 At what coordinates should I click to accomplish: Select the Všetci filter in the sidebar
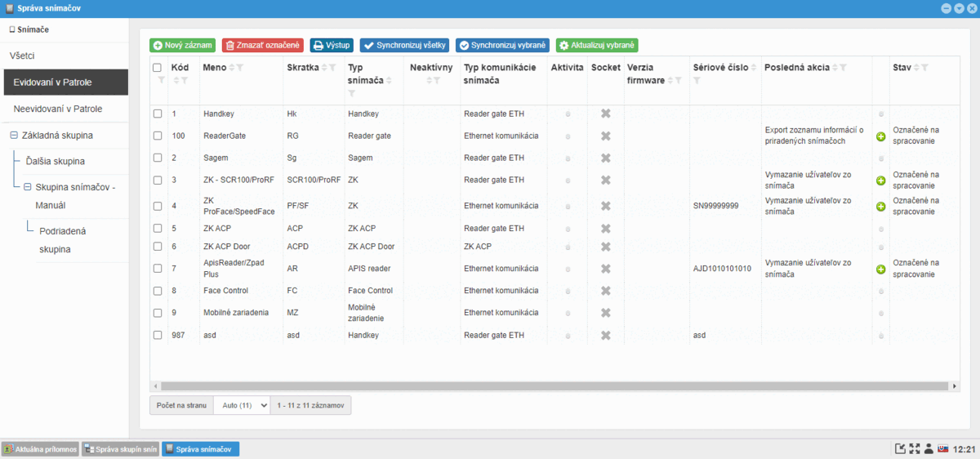[65, 56]
